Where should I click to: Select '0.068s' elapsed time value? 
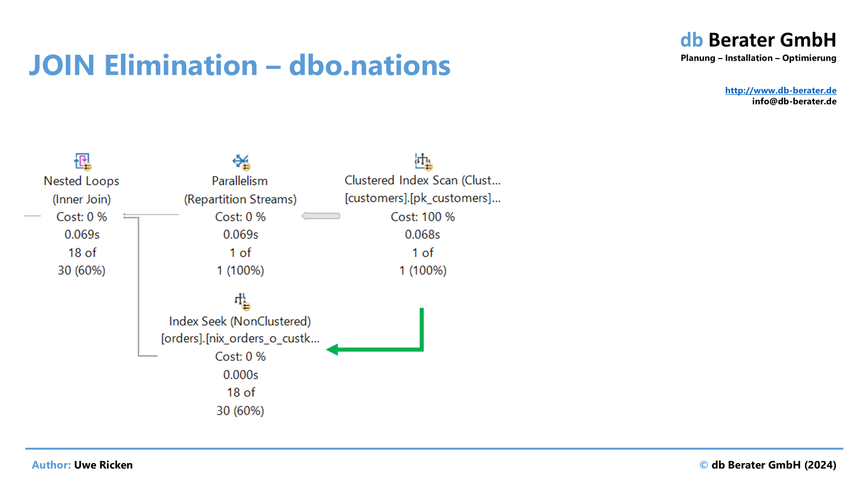coord(423,235)
